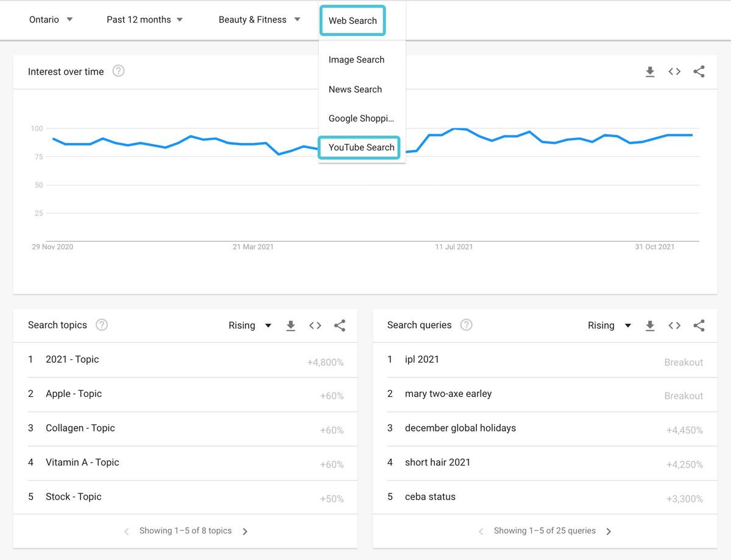Download the Interest over time chart data
The width and height of the screenshot is (731, 560).
point(650,72)
